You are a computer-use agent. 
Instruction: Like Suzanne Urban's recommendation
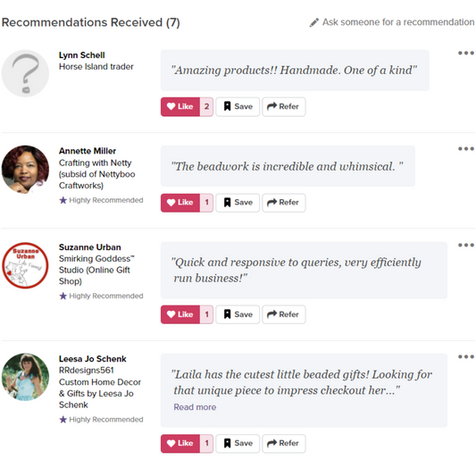(180, 314)
